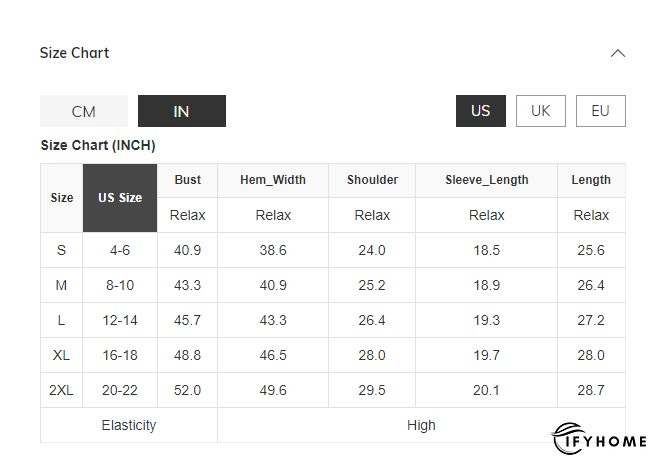The height and width of the screenshot is (468, 666).
Task: Click the Bust column header
Action: pyautogui.click(x=188, y=180)
